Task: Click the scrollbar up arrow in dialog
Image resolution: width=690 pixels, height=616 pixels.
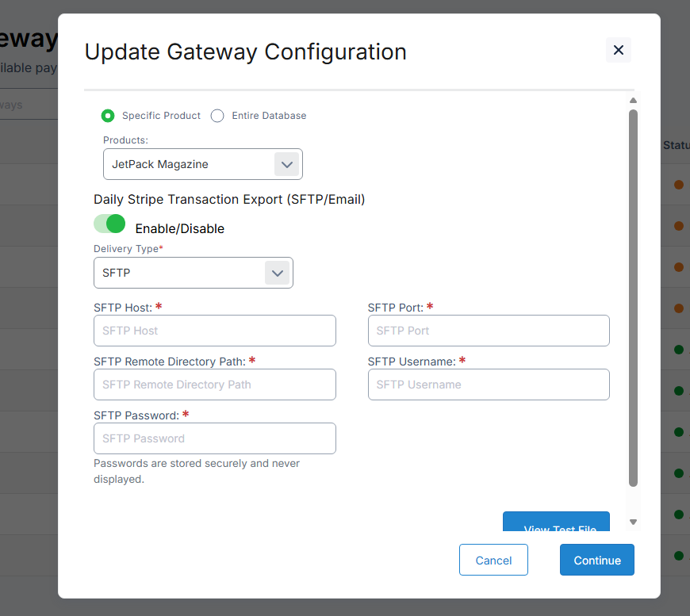Action: click(x=633, y=101)
